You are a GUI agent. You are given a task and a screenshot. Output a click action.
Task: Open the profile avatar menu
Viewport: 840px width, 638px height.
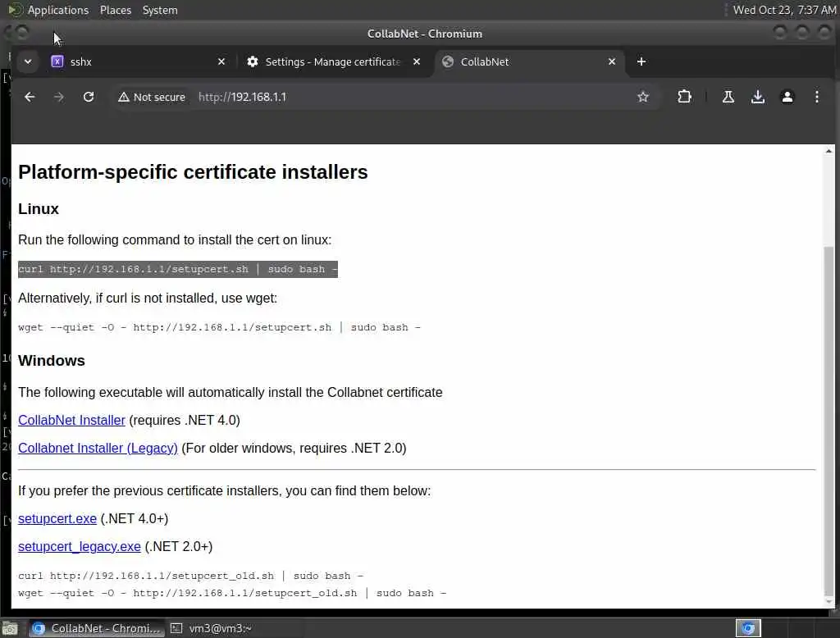coord(787,97)
